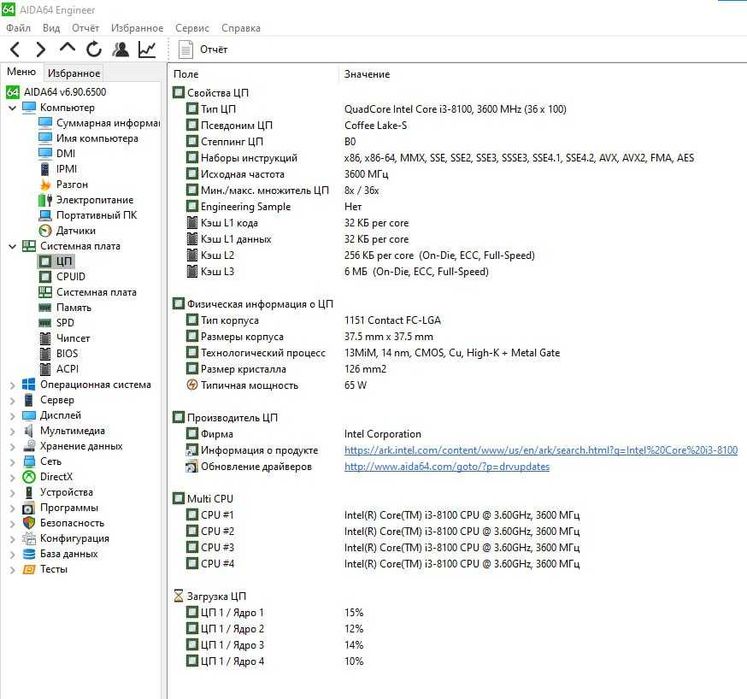Open the ark.intel.com product info link
747x699 pixels.
coord(541,450)
